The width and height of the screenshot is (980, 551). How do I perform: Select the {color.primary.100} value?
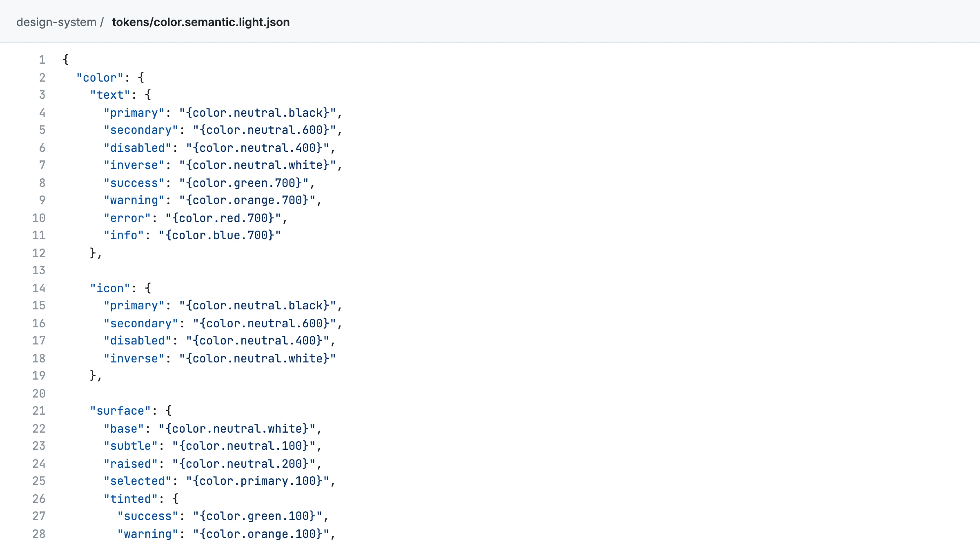tap(258, 481)
